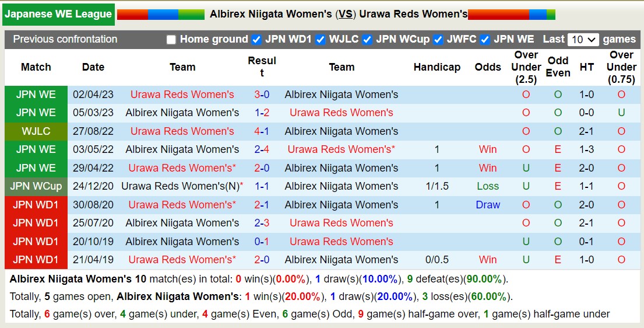
Task: Select the WJLC match label on 27/08/22
Action: pos(36,131)
